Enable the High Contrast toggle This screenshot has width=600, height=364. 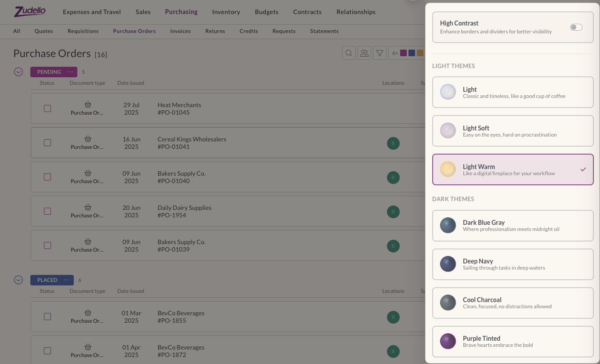pyautogui.click(x=576, y=27)
